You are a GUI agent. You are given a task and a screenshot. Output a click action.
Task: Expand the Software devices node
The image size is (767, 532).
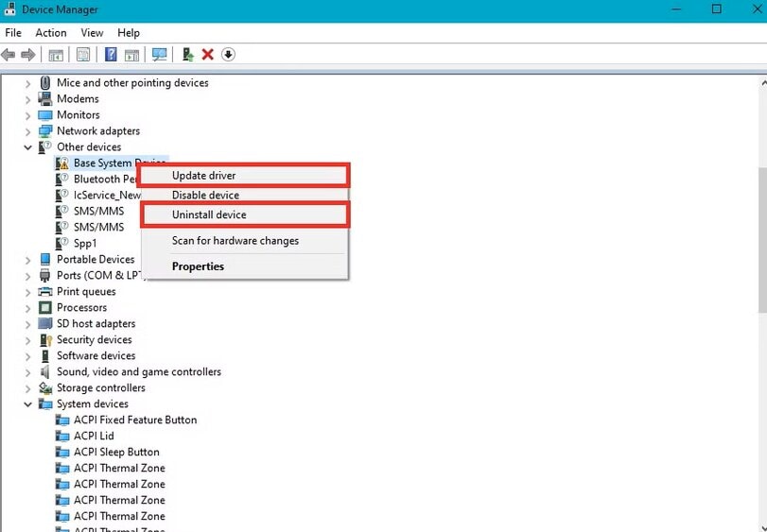point(27,356)
